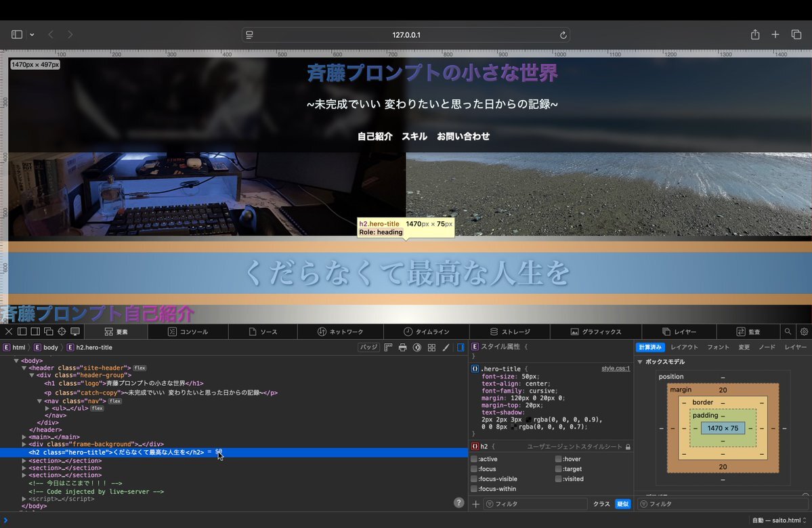812x528 pixels.
Task: Collapse the ボックスモデル section
Action: (x=640, y=362)
